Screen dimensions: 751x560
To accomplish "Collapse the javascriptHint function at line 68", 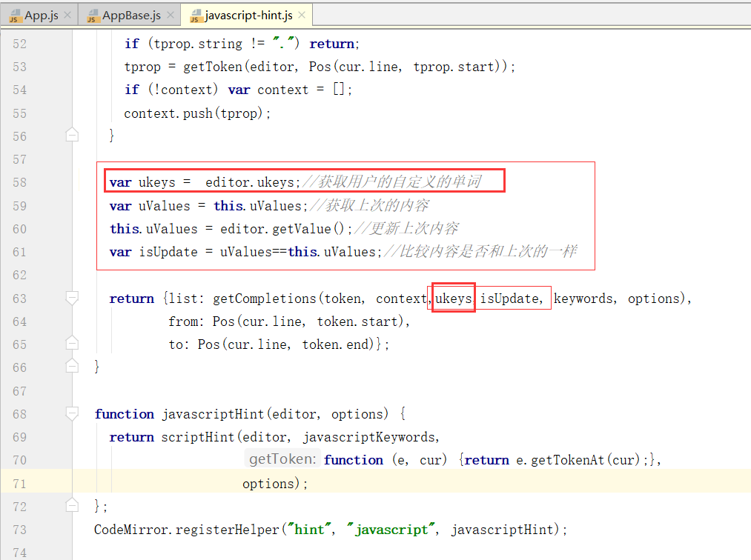I will point(72,413).
